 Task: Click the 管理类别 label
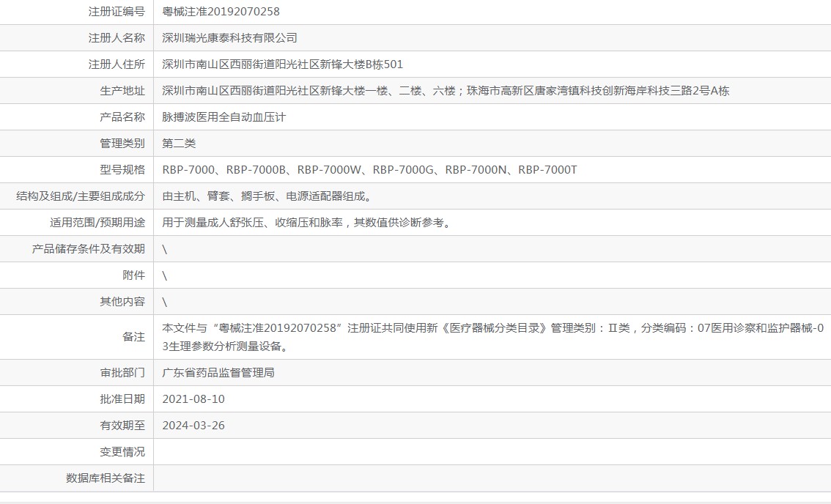click(x=122, y=144)
